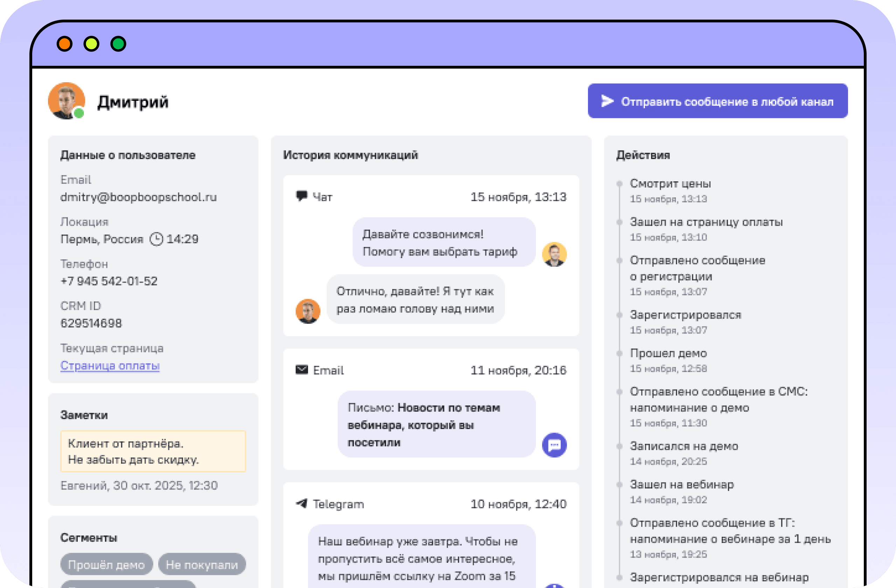This screenshot has height=588, width=896.
Task: Click the ТГ напоминание о вебинаре action
Action: pos(730,538)
